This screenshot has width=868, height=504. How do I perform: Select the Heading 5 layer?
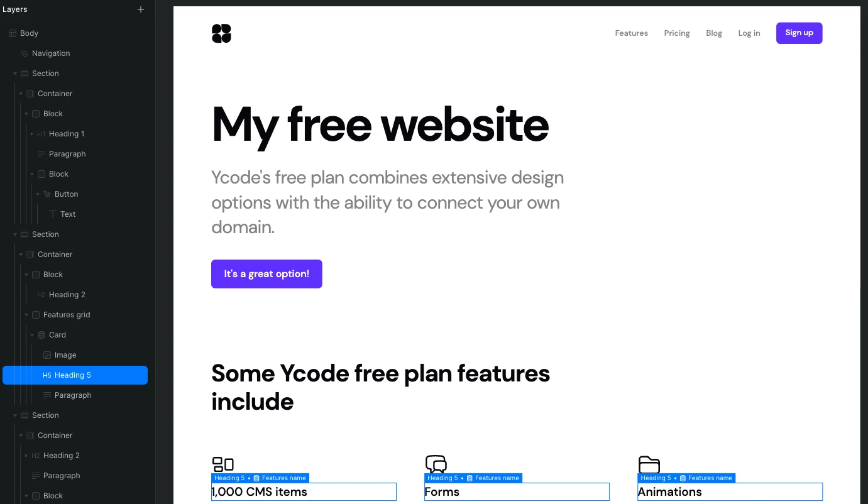73,375
